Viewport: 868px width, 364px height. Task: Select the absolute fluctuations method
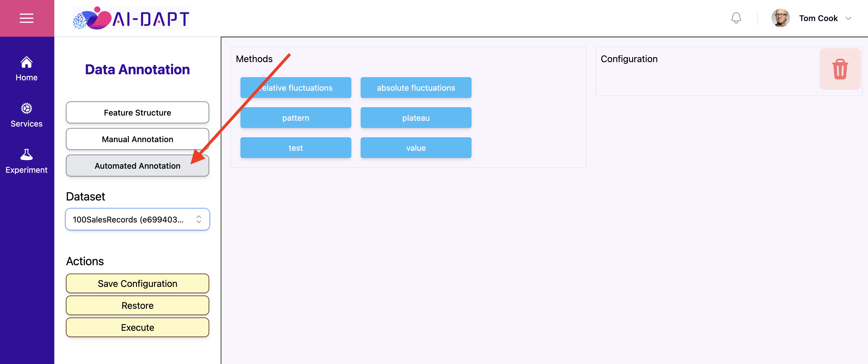[416, 88]
